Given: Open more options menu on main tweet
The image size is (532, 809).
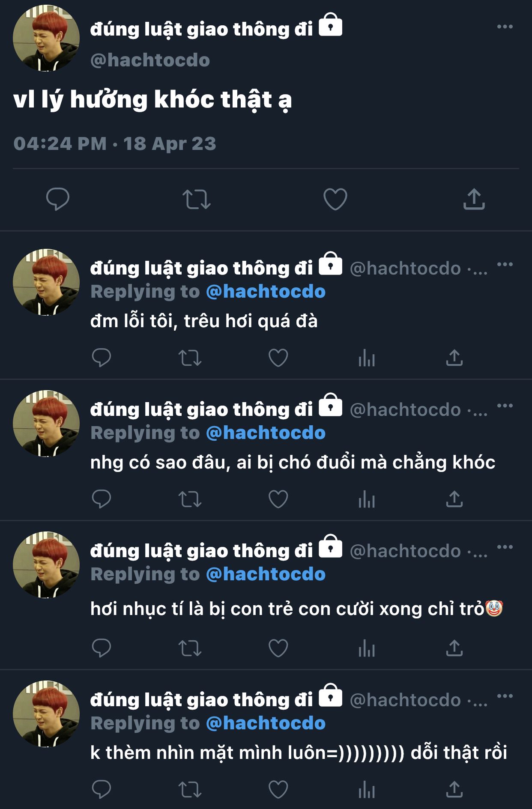Looking at the screenshot, I should coord(505,27).
